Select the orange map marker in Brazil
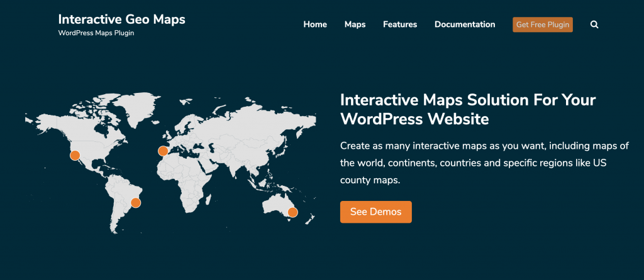The height and width of the screenshot is (280, 644). 136,203
